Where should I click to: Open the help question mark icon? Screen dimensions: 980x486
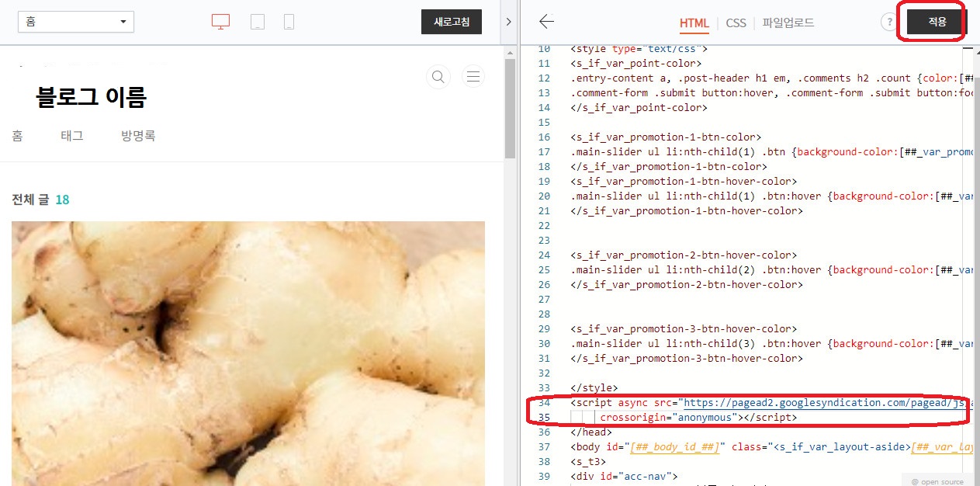tap(888, 23)
